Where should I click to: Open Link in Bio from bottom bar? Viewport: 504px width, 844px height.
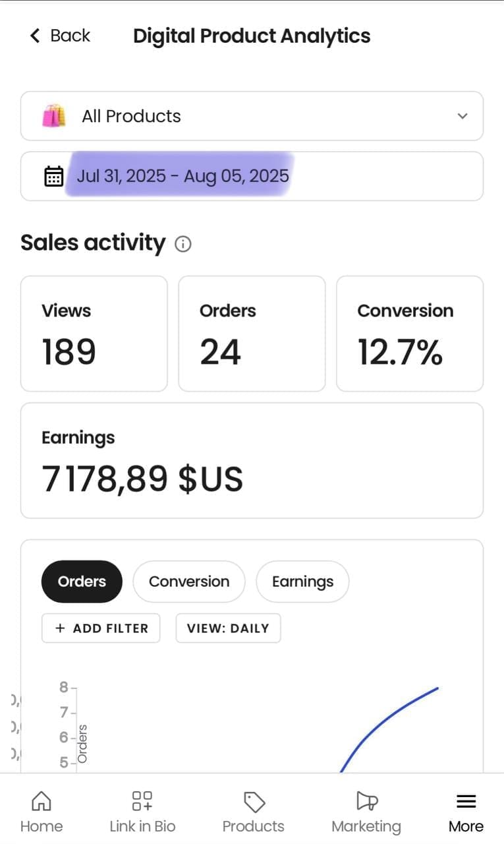point(142,812)
